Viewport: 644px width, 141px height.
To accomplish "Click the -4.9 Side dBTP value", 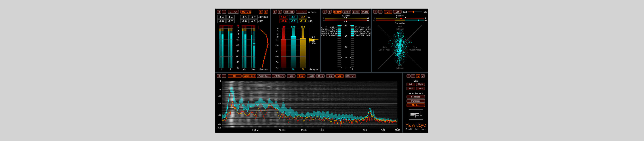I will tap(253, 21).
